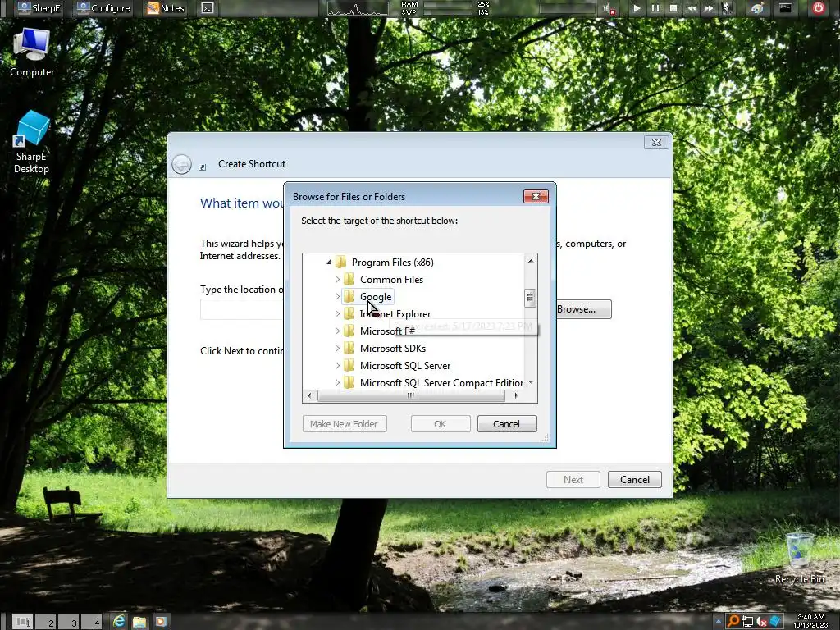The width and height of the screenshot is (840, 630).
Task: Expand the Microsoft F# folder node
Action: (337, 331)
